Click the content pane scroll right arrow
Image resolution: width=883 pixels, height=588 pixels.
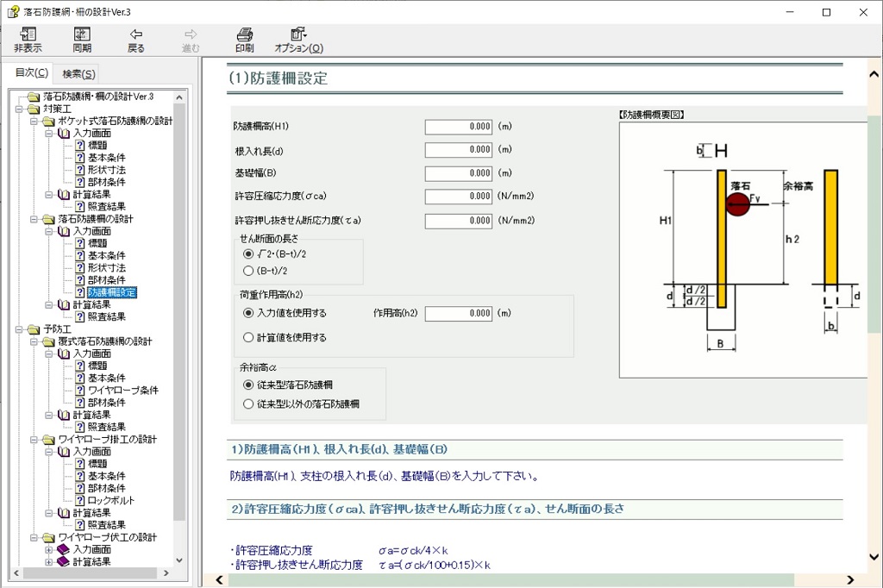(x=850, y=580)
